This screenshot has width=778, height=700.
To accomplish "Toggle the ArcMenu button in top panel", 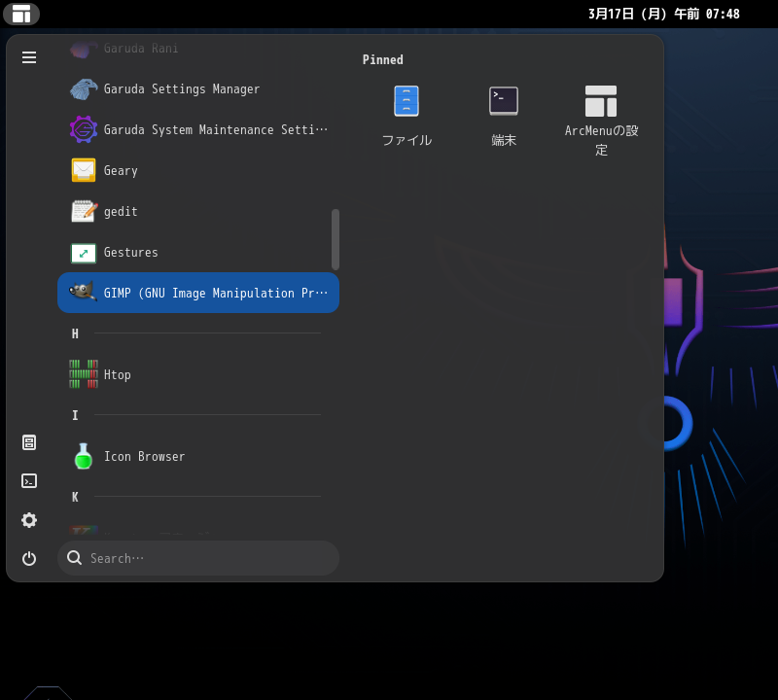I will coord(21,14).
